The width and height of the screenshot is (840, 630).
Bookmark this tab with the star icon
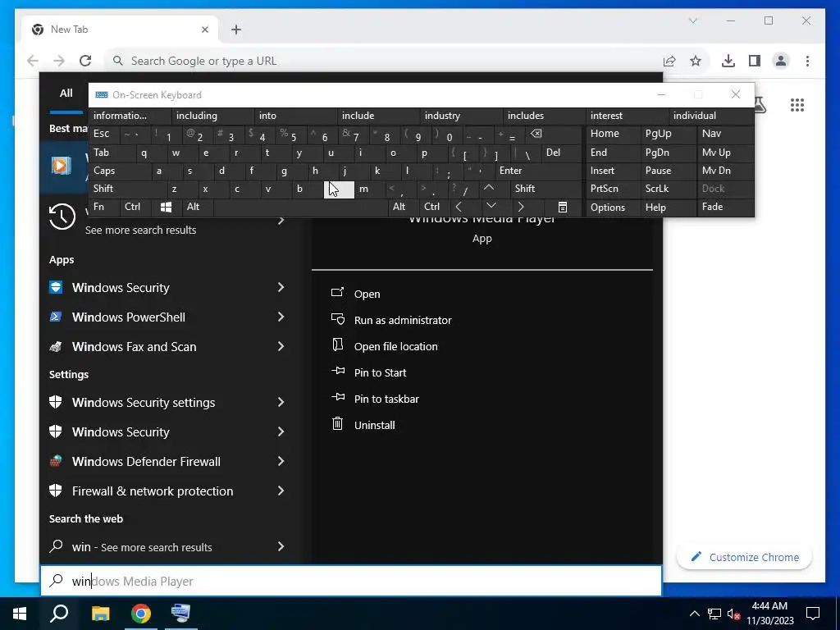coord(696,61)
